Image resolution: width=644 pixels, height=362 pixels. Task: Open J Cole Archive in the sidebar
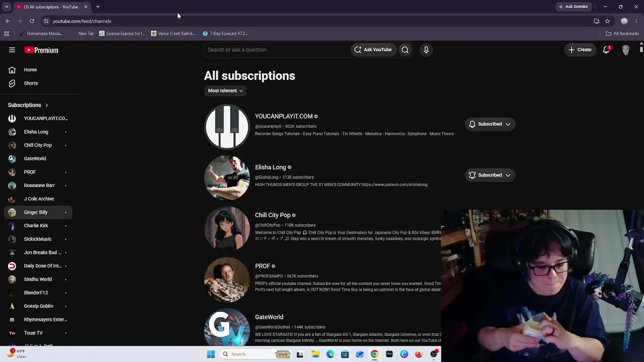pos(38,199)
